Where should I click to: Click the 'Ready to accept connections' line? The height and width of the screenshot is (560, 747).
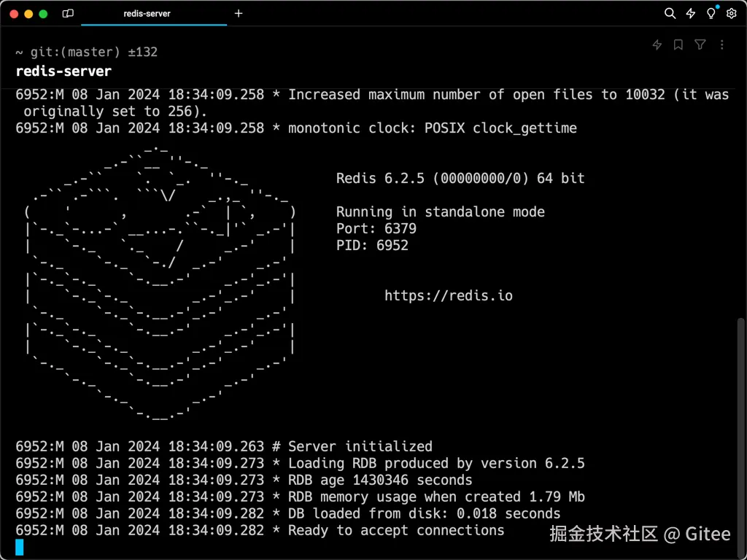coord(260,531)
